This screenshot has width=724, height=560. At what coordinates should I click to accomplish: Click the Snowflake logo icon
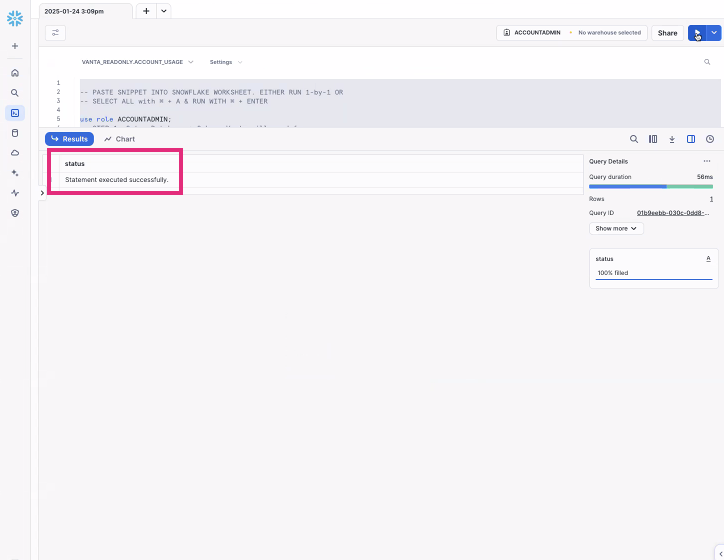click(x=15, y=18)
